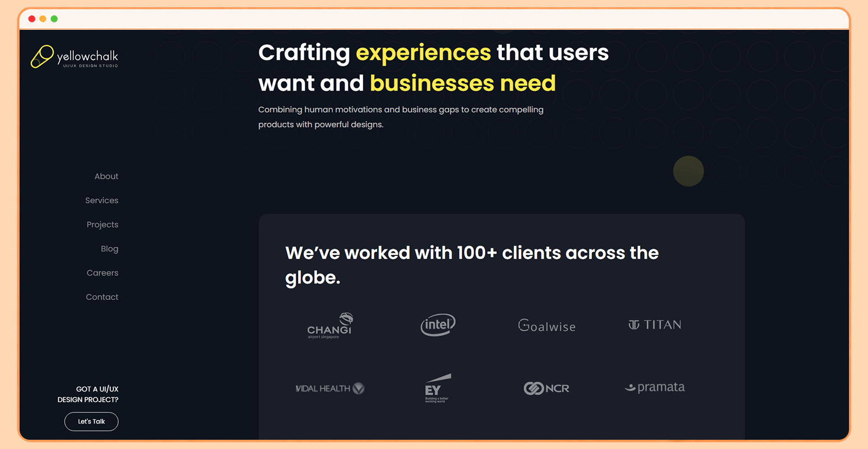Click the Titan client logo

655,325
